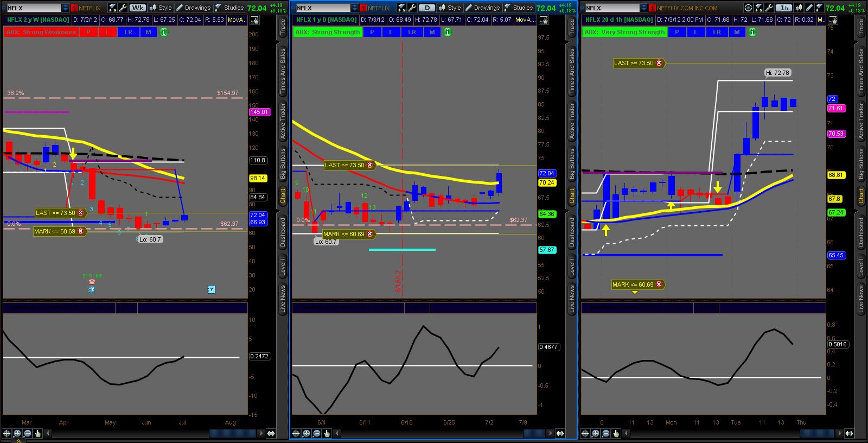This screenshot has width=868, height=443.
Task: Click ADX Very Strong Strength label
Action: point(624,32)
